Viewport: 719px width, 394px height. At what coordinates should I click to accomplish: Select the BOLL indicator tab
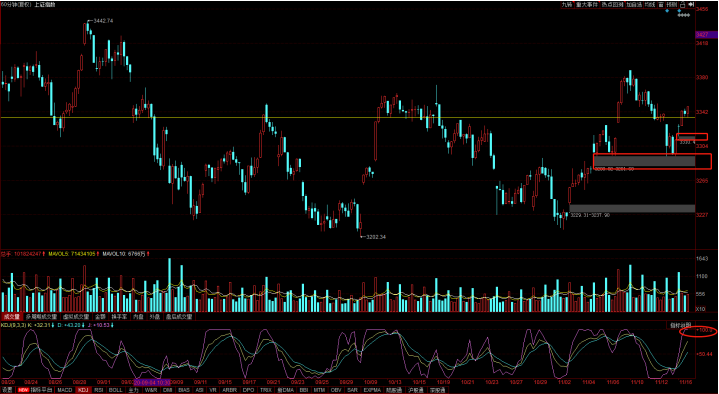(x=116, y=390)
